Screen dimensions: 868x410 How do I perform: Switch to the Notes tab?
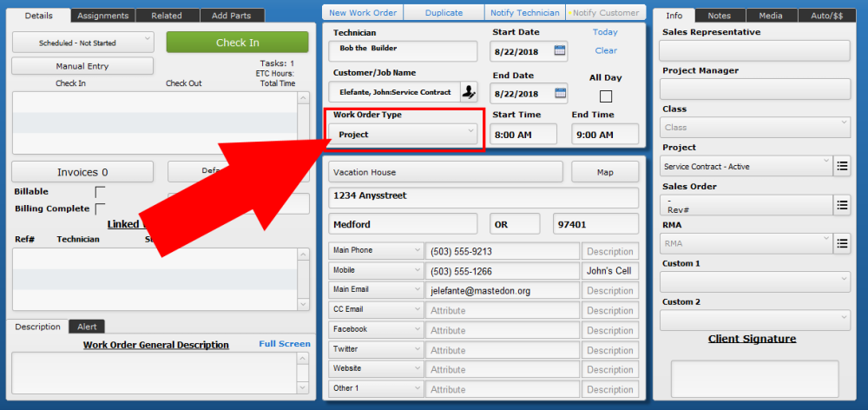click(720, 16)
